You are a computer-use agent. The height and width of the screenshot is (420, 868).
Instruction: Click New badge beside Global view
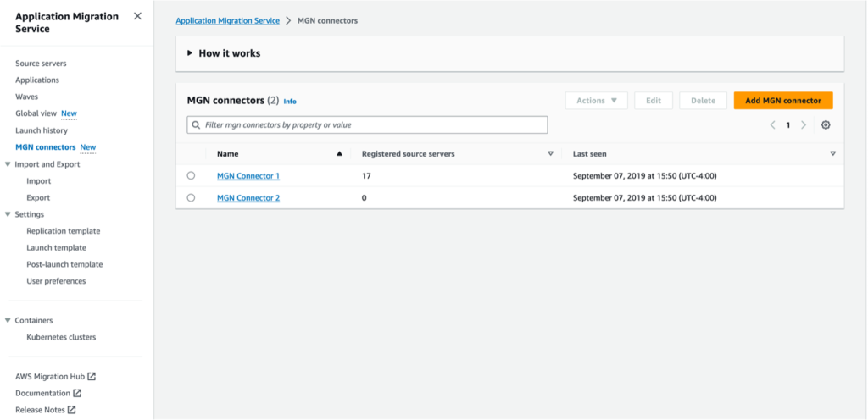(x=70, y=113)
